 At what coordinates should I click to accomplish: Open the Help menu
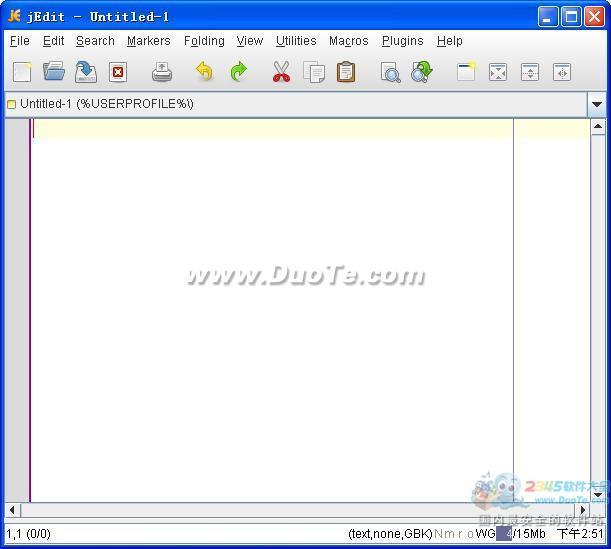tap(450, 41)
